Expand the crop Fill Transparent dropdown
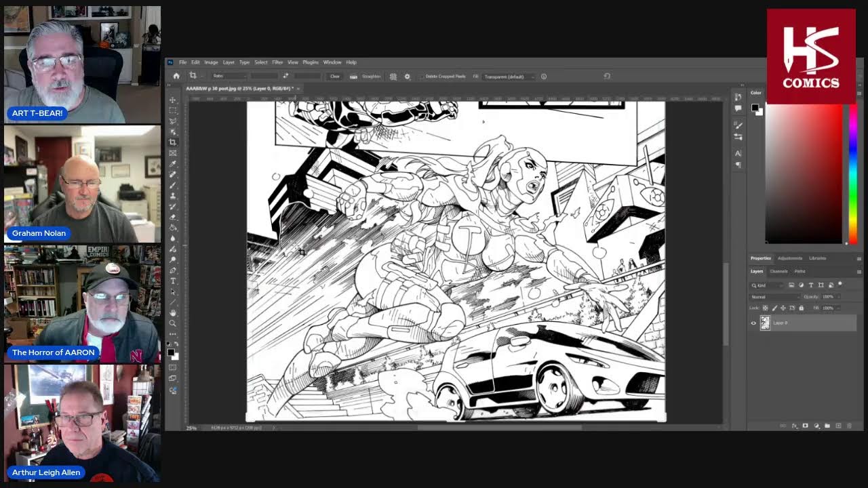Screen dimensions: 868x488 point(508,77)
